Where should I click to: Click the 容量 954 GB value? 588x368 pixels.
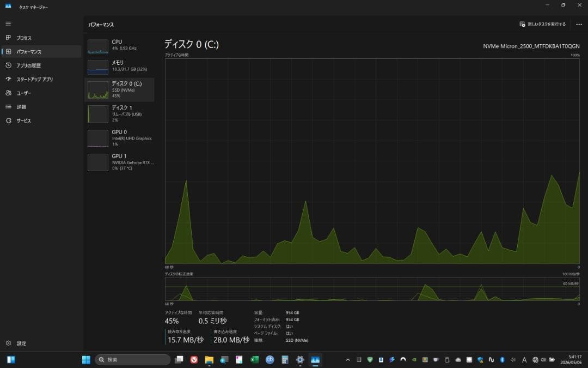292,312
